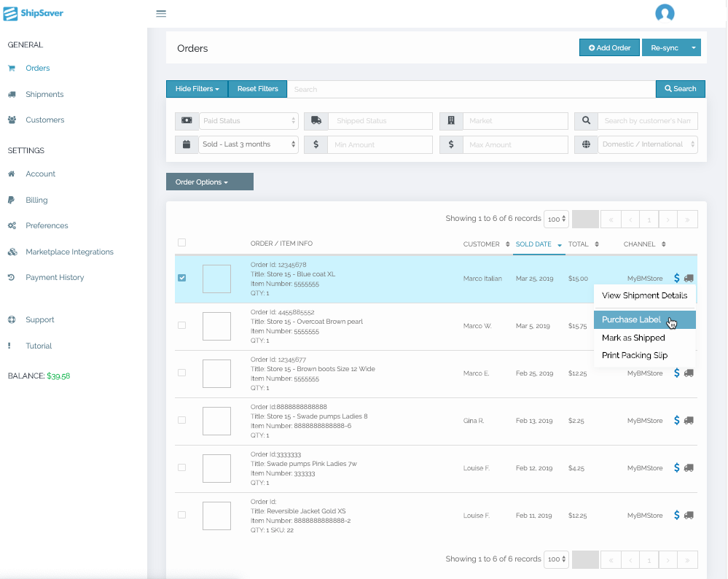This screenshot has height=579, width=728.
Task: Click the dollar icon for Marco E. order
Action: point(676,373)
